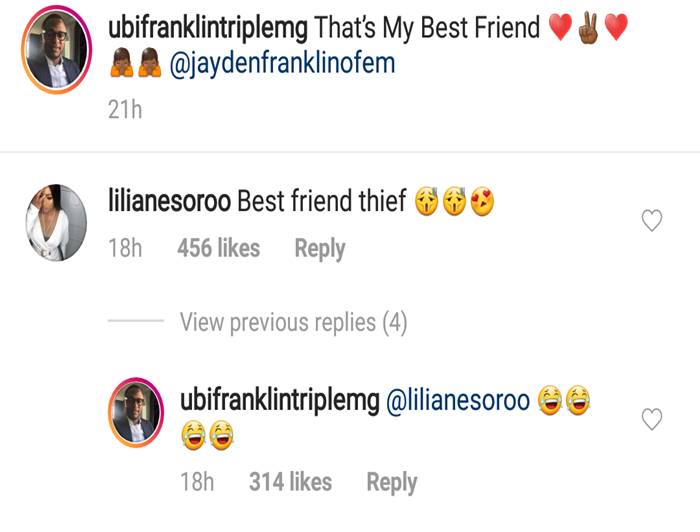Viewport: 700px width, 532px height.
Task: Tap the 18h timestamp on lilianesoroo's comment
Action: point(125,248)
